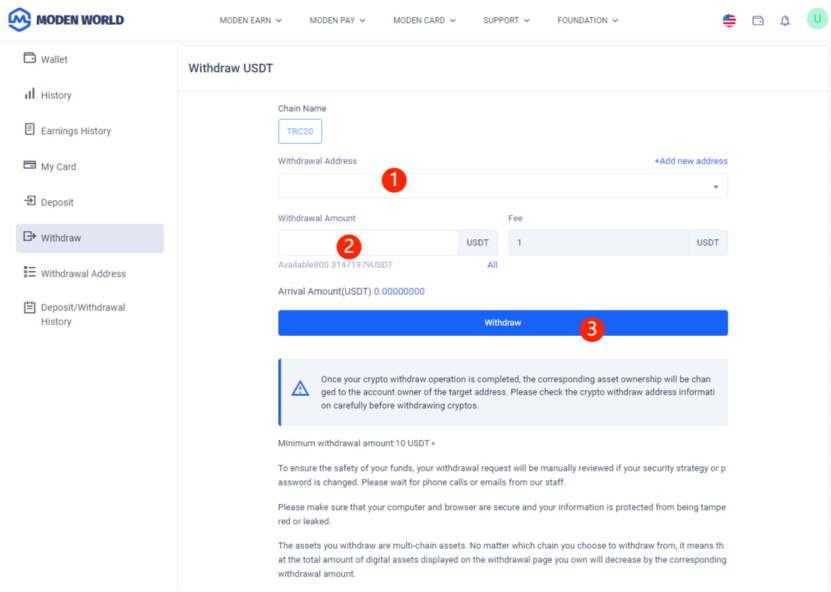
Task: Click the Moden World logo
Action: (66, 20)
